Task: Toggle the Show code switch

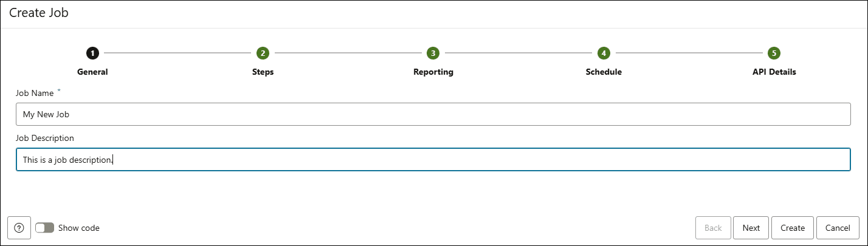Action: pos(45,228)
